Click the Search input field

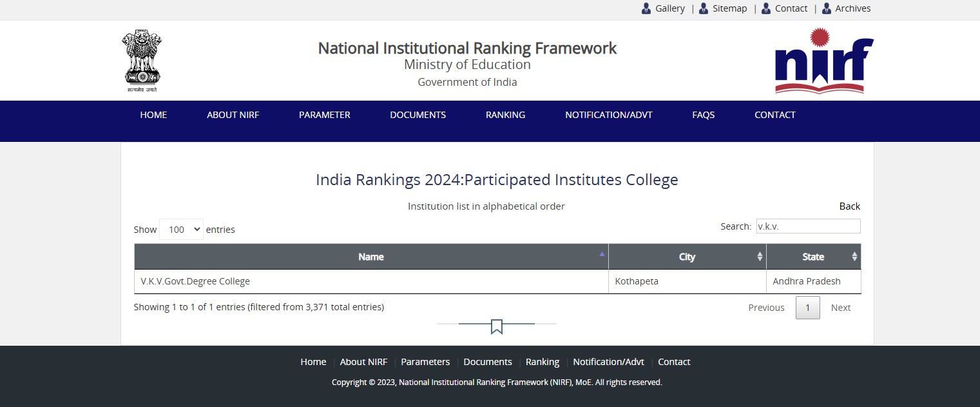point(807,226)
